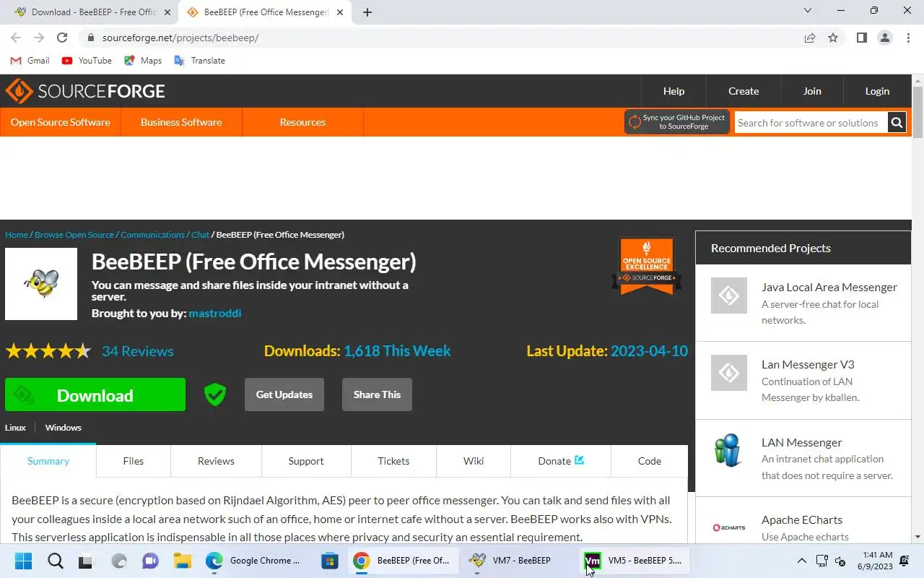924x578 pixels.
Task: Click the Help link in header
Action: point(674,91)
